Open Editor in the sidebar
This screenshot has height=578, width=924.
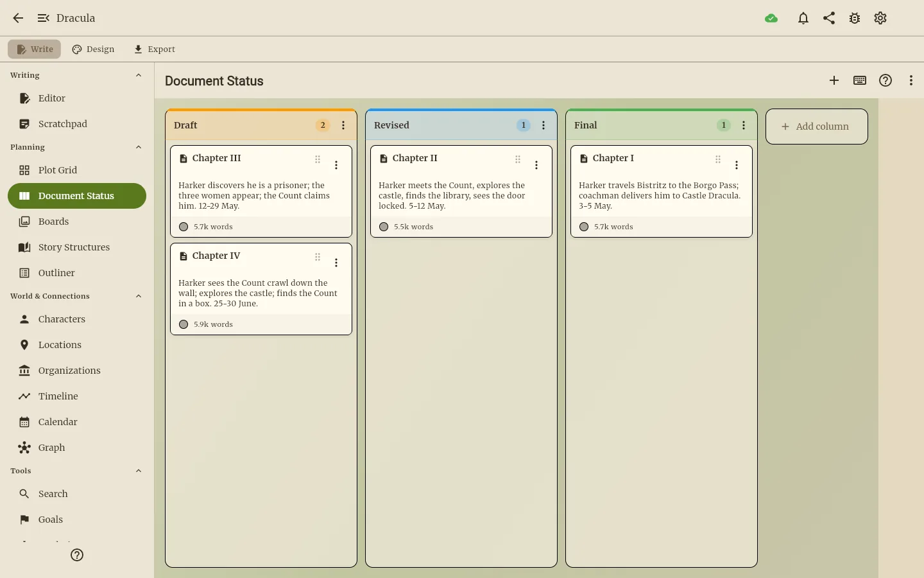coord(77,98)
